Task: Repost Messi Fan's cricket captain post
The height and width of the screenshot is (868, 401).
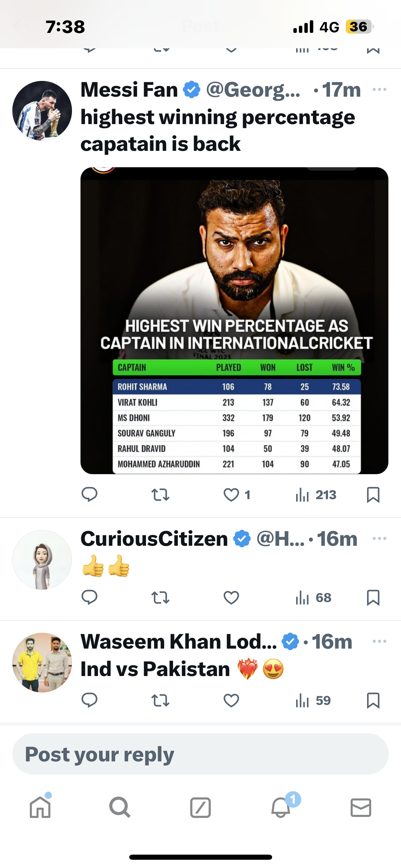Action: click(160, 495)
